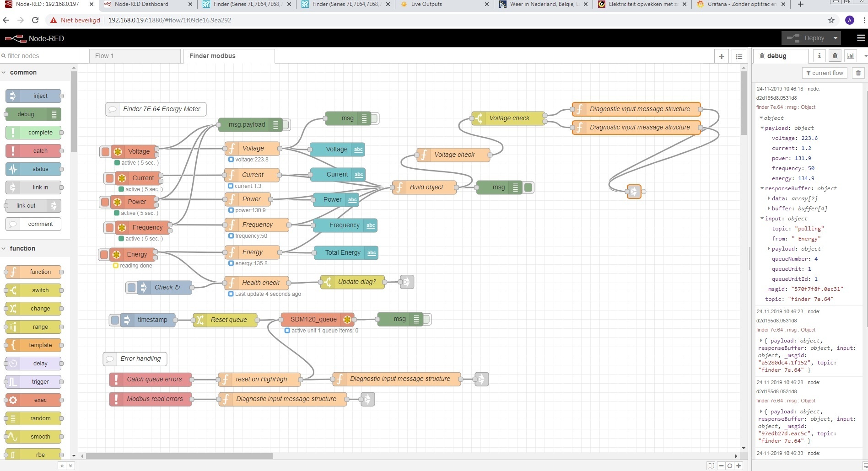Viewport: 868px width, 471px height.
Task: Open a new browser tab
Action: pos(800,5)
